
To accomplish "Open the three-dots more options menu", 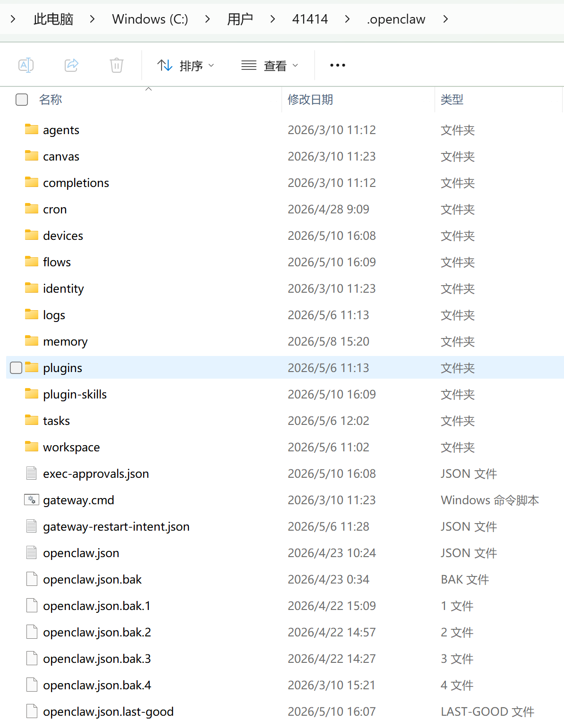I will (x=338, y=65).
